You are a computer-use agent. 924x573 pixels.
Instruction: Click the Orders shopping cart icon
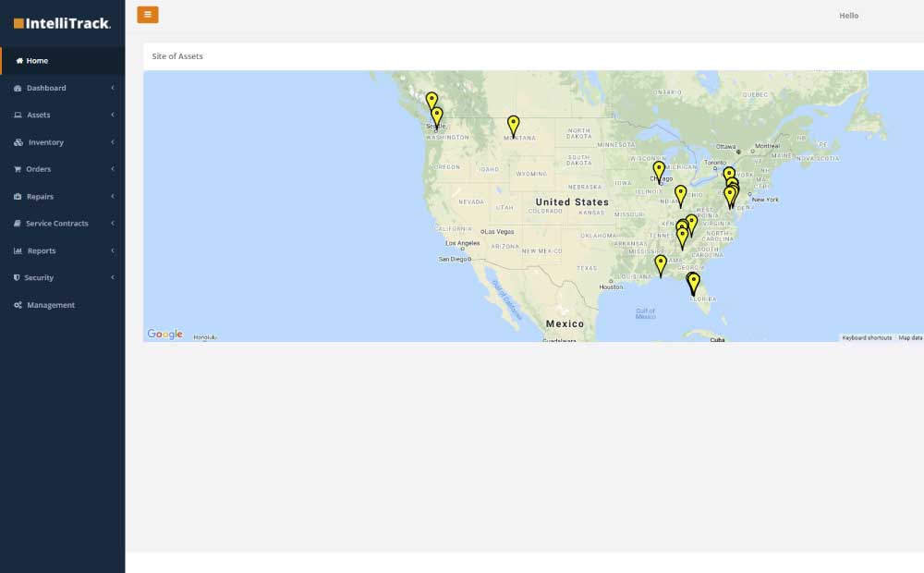tap(18, 169)
